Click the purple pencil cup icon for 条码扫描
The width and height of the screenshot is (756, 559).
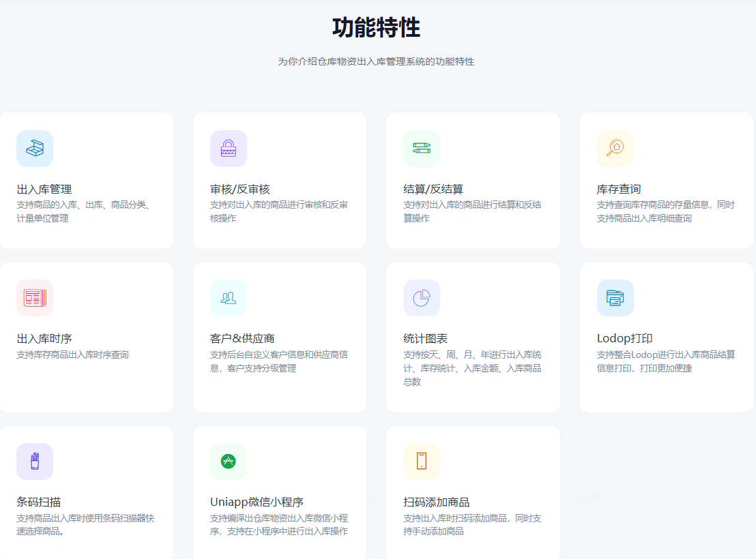click(x=35, y=462)
